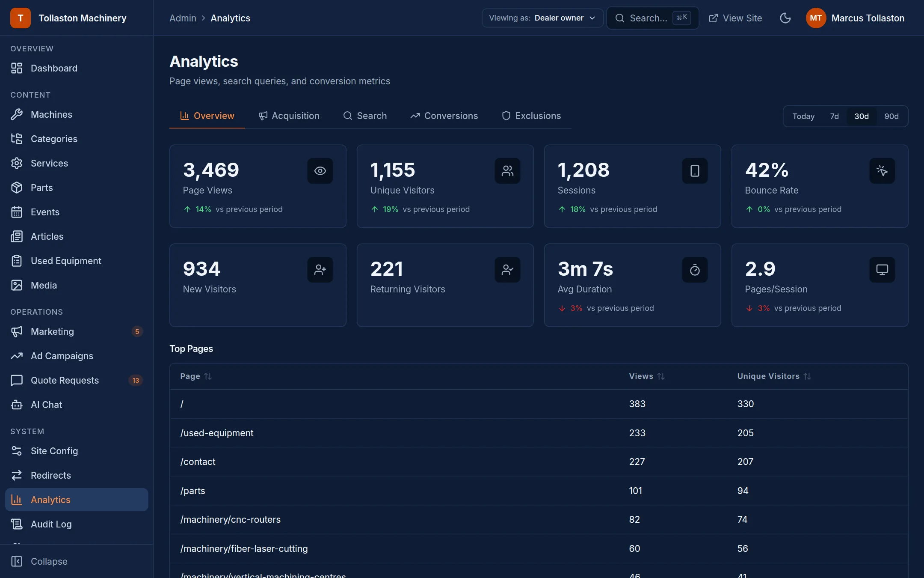Click the /used-equipment page row

(539, 433)
